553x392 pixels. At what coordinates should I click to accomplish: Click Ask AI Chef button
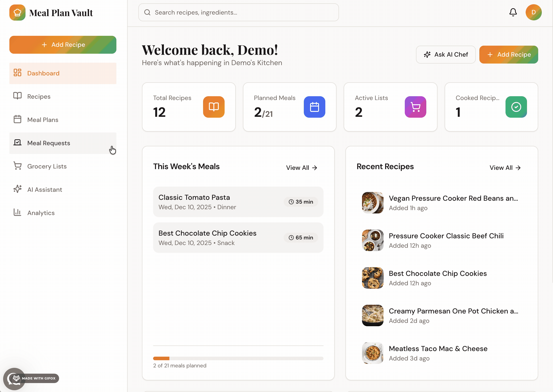[x=446, y=55]
